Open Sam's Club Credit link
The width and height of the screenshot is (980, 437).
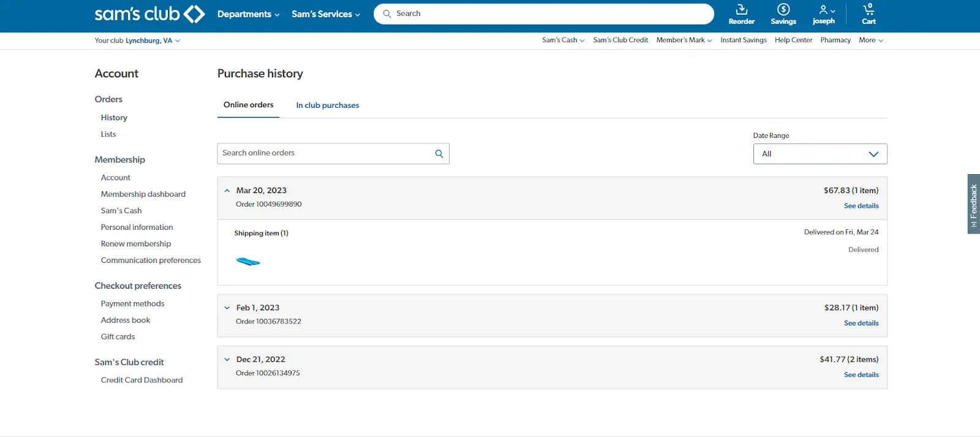620,40
